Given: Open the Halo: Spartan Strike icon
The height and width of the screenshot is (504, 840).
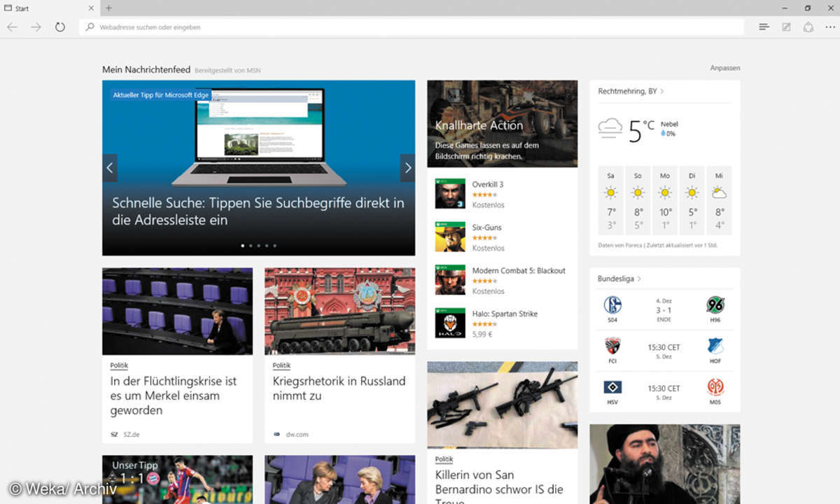Looking at the screenshot, I should [450, 323].
